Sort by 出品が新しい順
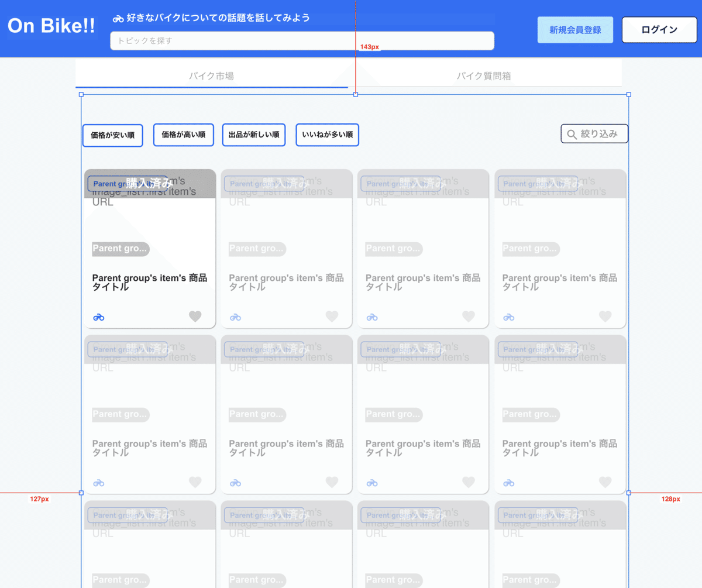This screenshot has width=702, height=588. (x=254, y=135)
